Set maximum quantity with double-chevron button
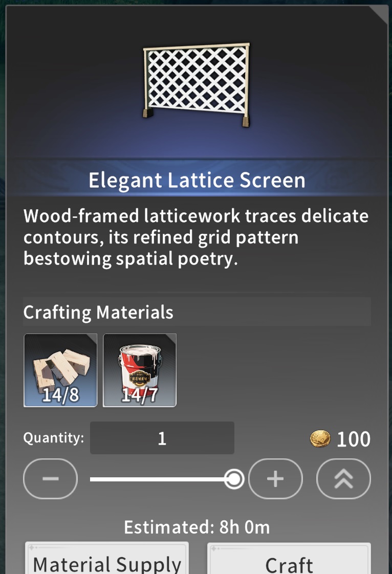 pyautogui.click(x=344, y=478)
